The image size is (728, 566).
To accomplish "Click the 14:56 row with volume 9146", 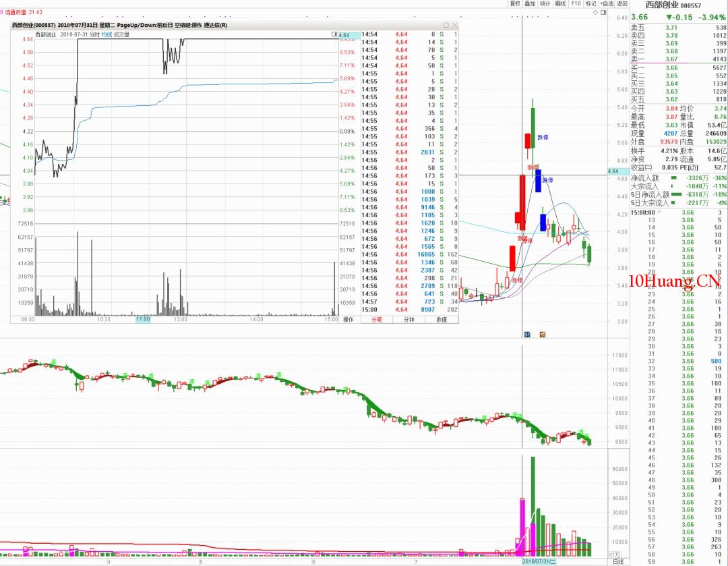I will 410,207.
